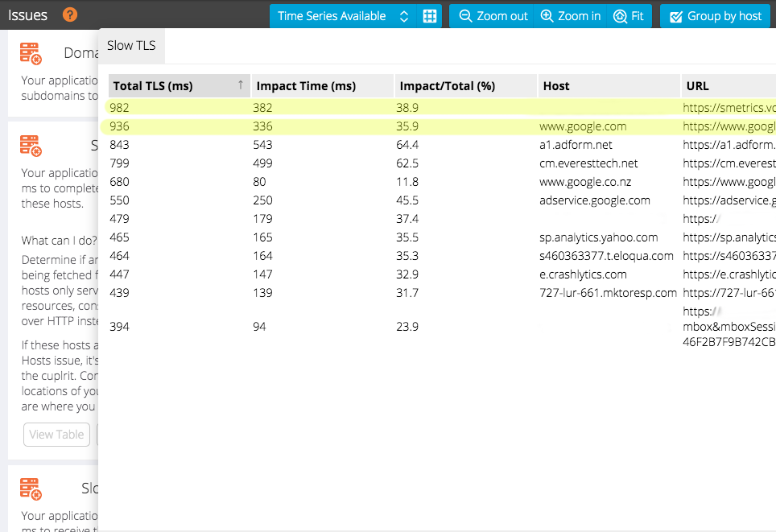Click the orange server icon above 'What can I do?'

click(x=31, y=146)
